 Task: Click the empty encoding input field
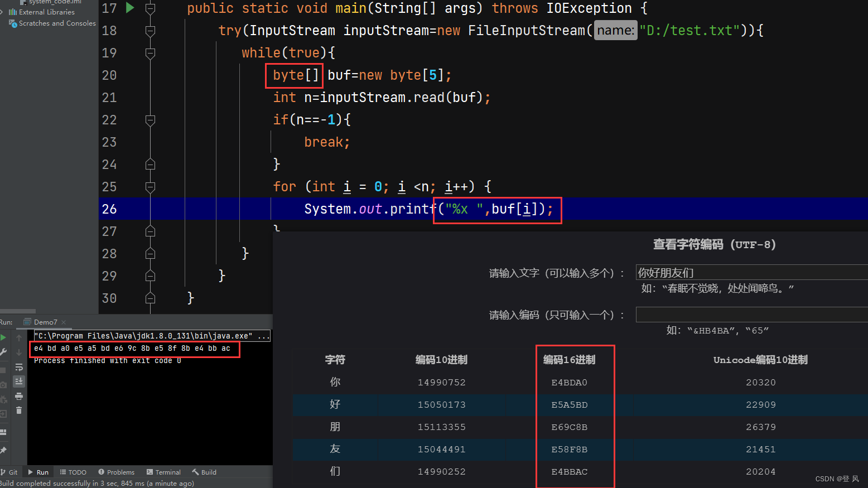pyautogui.click(x=752, y=315)
